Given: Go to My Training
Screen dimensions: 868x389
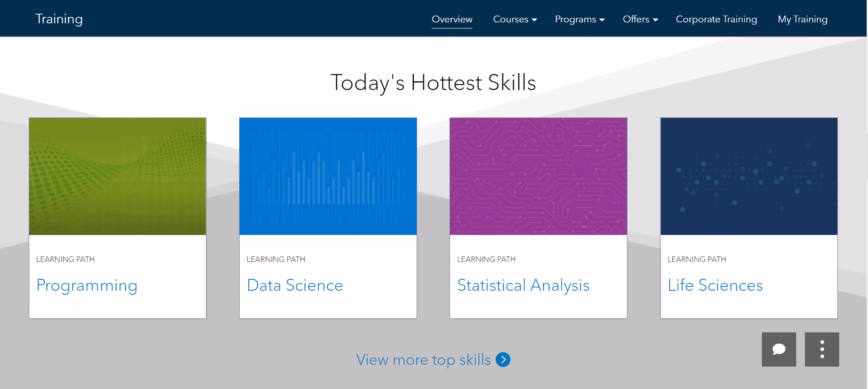Looking at the screenshot, I should click(x=803, y=19).
